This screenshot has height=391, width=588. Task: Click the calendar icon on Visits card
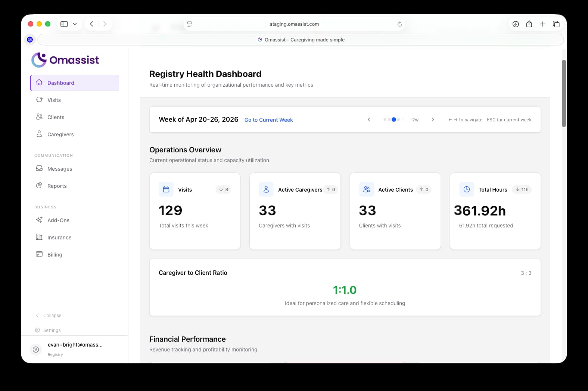(x=166, y=189)
